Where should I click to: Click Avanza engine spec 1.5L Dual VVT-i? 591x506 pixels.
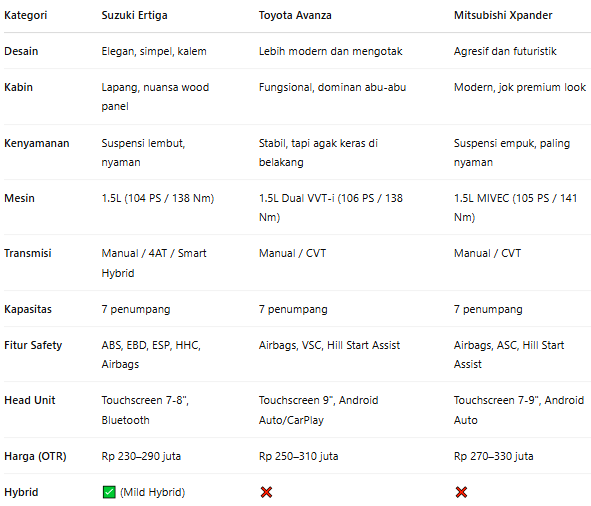click(296, 198)
